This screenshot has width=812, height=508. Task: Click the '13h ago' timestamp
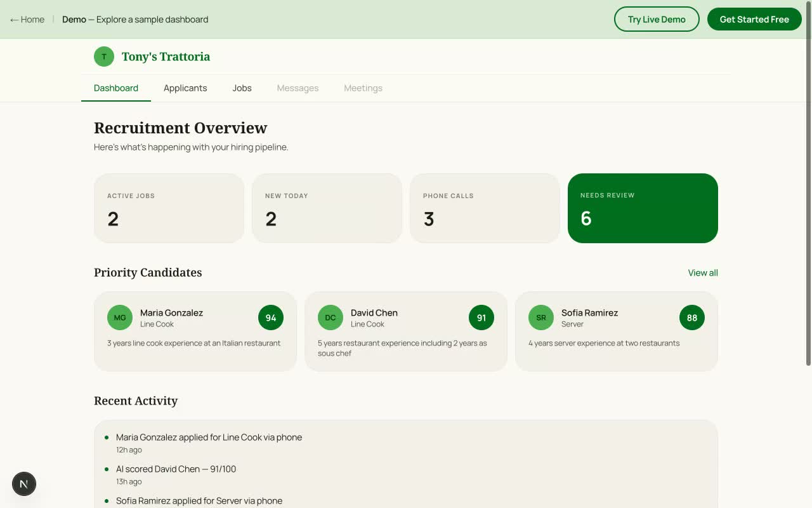tap(129, 482)
